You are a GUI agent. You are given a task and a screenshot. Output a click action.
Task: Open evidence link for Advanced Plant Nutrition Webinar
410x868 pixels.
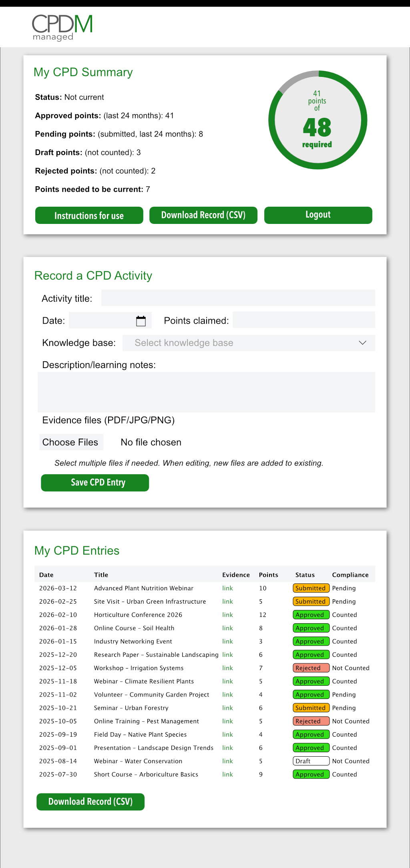click(x=227, y=588)
